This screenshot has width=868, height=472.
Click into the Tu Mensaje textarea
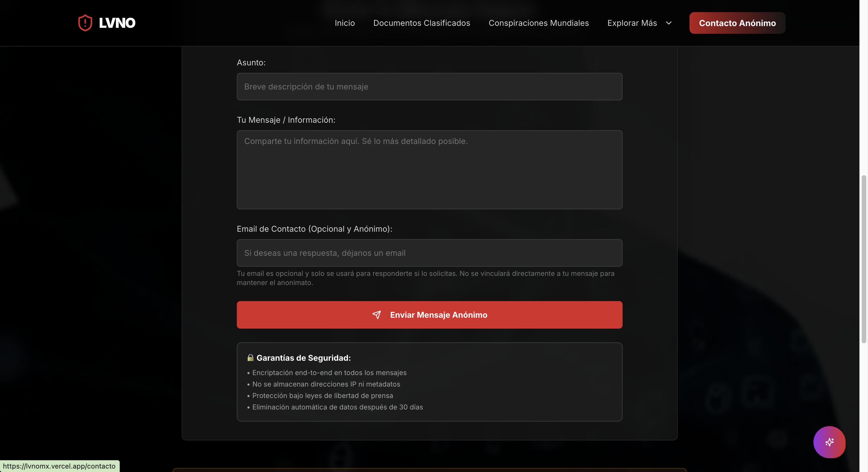tap(429, 170)
